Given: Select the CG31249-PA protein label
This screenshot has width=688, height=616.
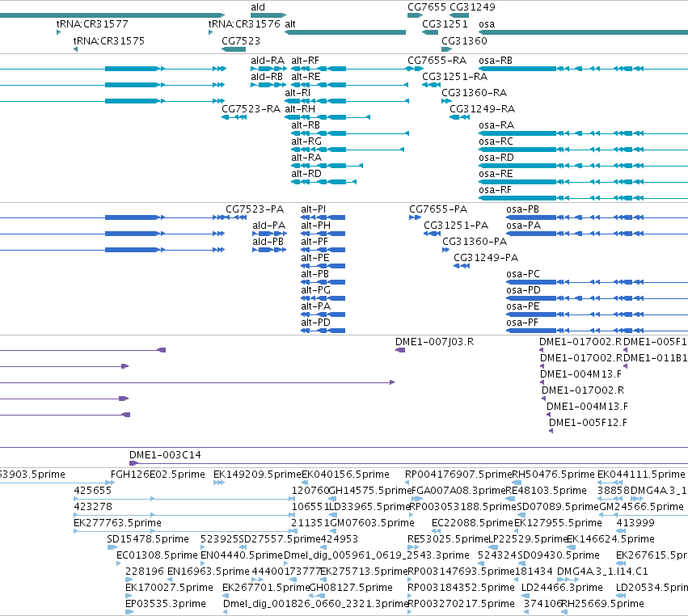Looking at the screenshot, I should (x=486, y=258).
